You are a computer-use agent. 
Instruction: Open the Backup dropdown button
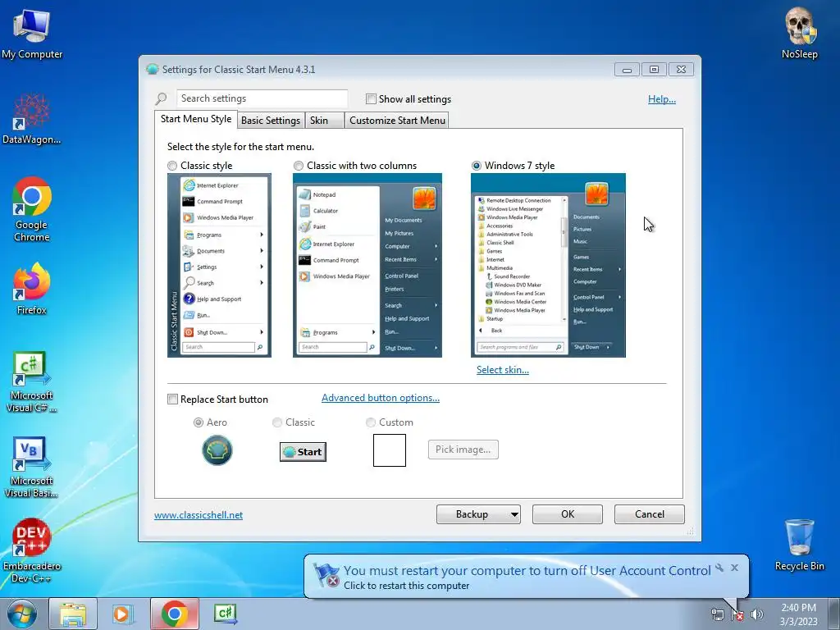[478, 514]
